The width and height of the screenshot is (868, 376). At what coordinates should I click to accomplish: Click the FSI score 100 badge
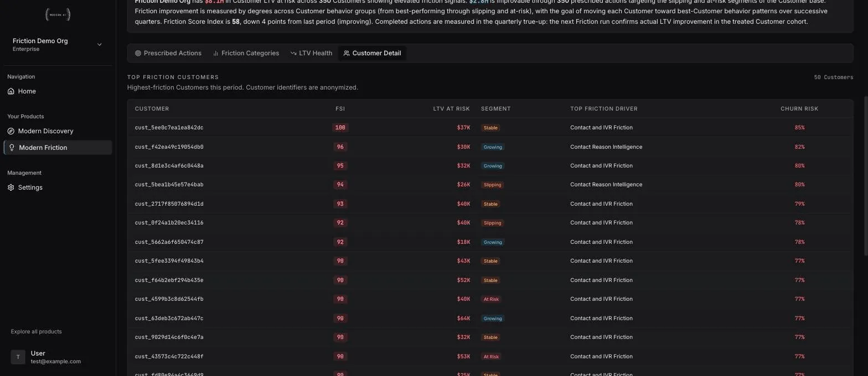[x=340, y=128]
